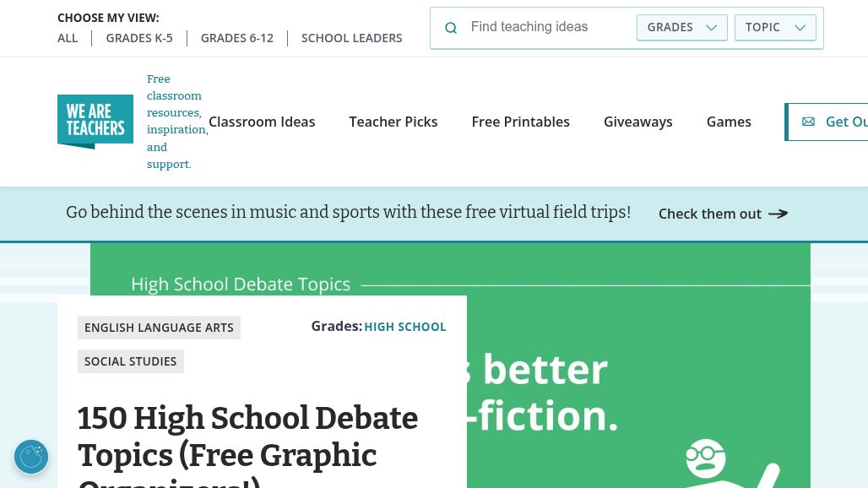Click the envelope icon in Get Our button

(x=808, y=122)
